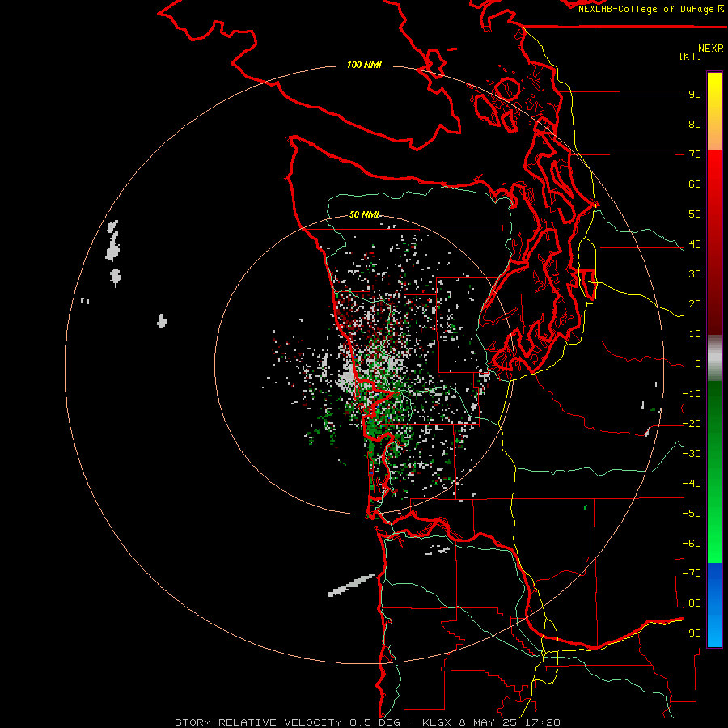Click the -30 value on the velocity scale
This screenshot has height=728, width=728.
tap(692, 454)
